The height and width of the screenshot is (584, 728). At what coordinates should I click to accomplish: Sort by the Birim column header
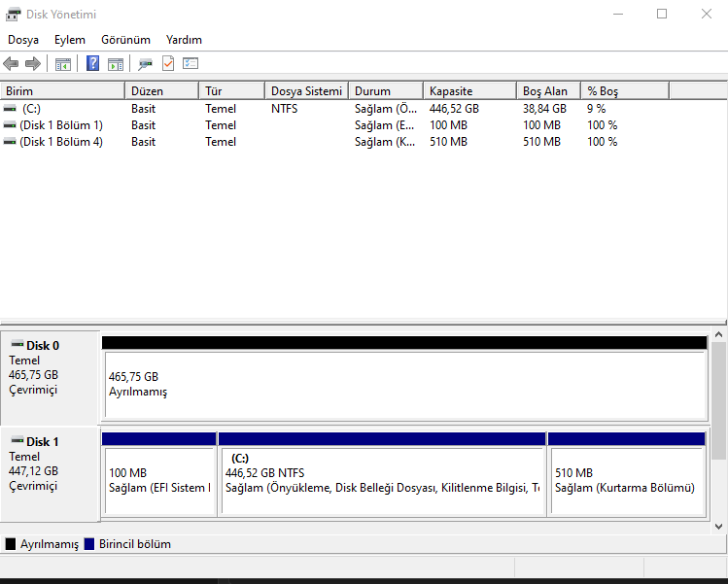(x=62, y=91)
